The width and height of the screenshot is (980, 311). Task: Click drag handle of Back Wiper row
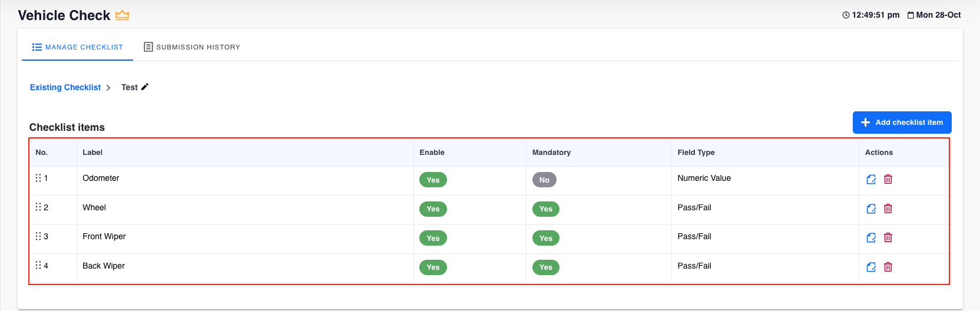coord(38,266)
